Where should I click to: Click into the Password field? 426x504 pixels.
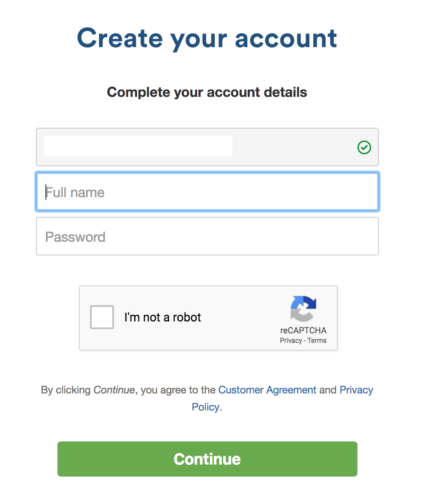207,236
